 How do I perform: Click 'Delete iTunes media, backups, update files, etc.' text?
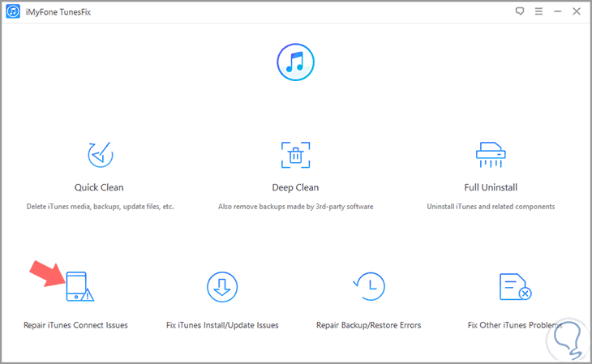100,207
